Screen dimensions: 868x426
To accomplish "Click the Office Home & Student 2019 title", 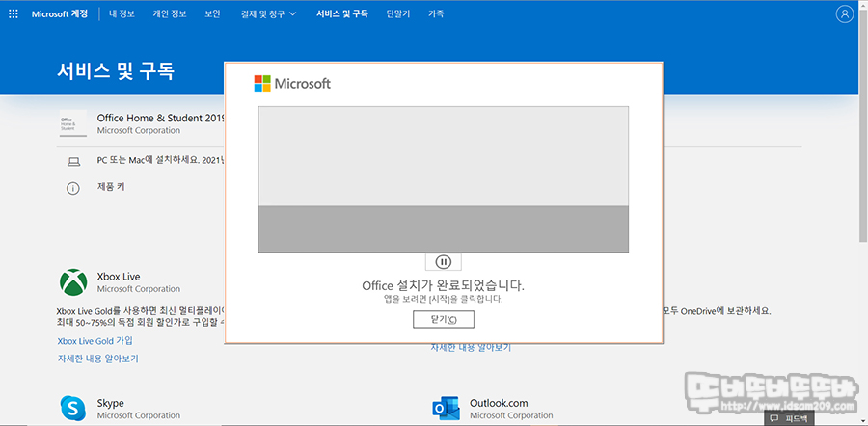I will pos(159,118).
